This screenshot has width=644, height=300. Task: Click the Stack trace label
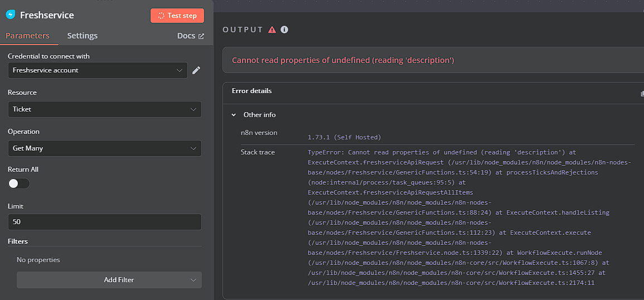[x=258, y=152]
